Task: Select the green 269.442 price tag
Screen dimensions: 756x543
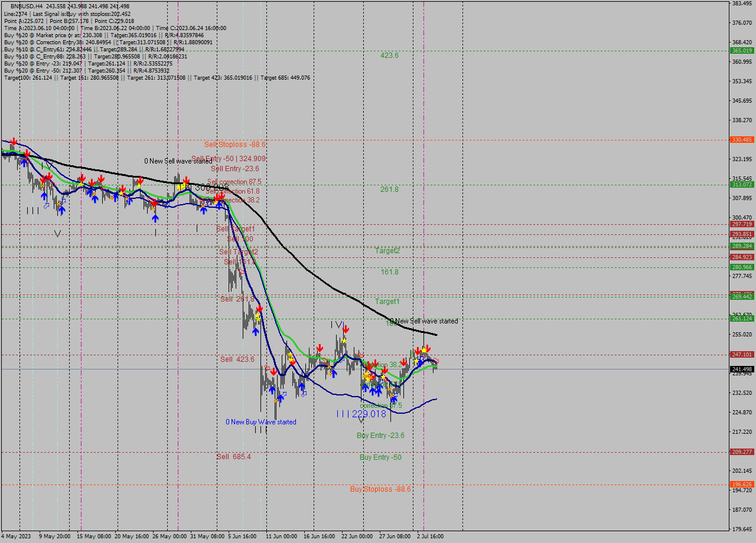Action: (x=742, y=296)
